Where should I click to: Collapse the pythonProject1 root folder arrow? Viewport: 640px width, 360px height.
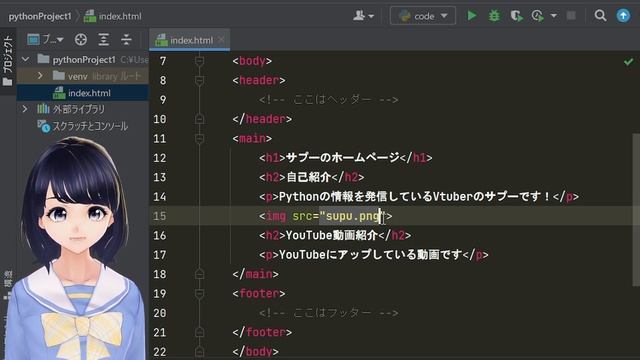pos(25,60)
